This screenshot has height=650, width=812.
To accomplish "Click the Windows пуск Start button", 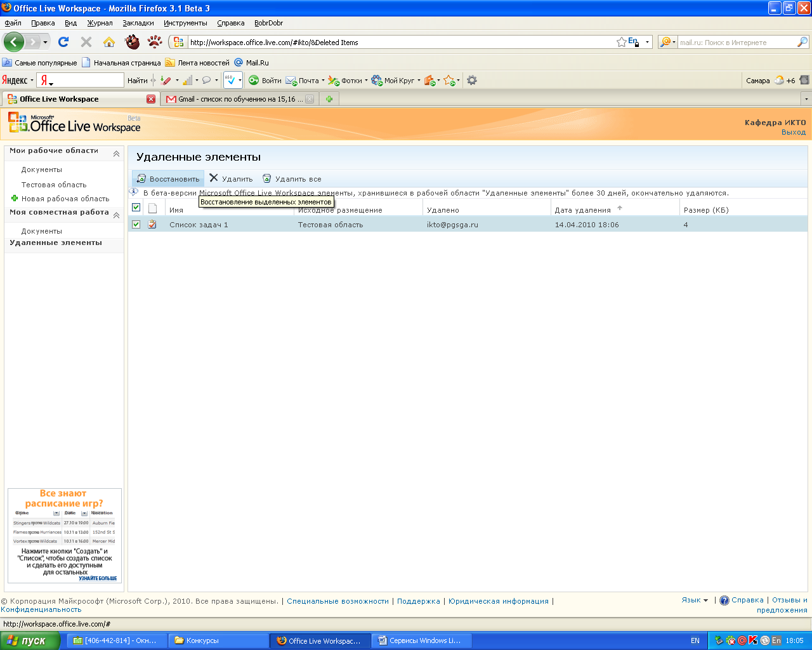I will point(30,640).
